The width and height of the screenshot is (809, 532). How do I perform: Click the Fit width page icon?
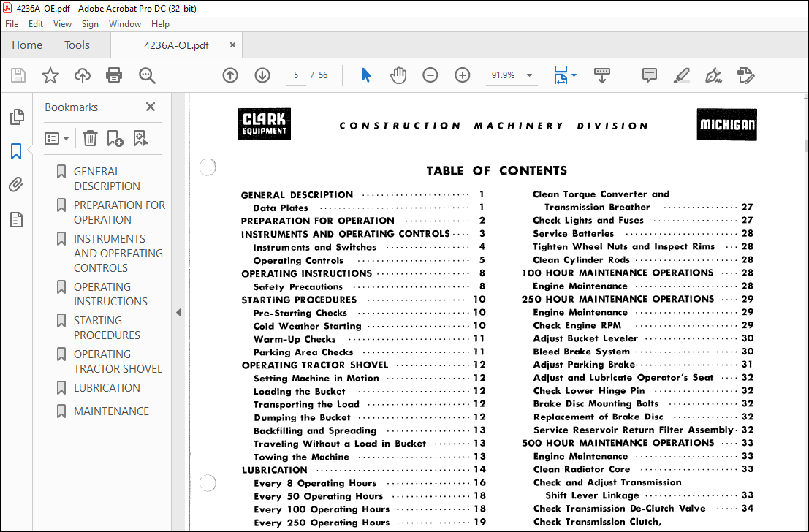[561, 75]
